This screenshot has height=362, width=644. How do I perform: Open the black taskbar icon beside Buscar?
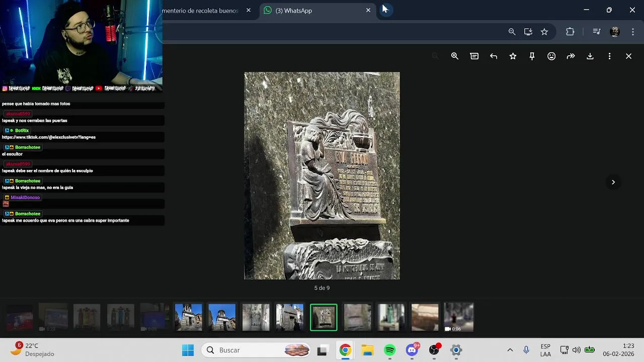[x=322, y=350]
